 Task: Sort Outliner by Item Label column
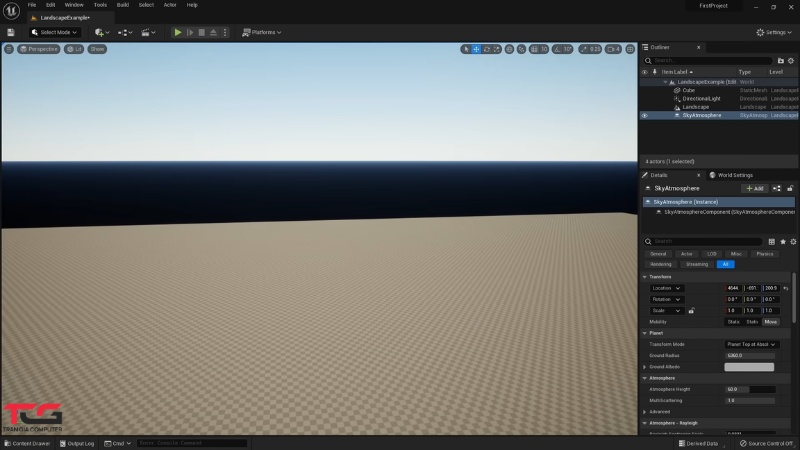(x=677, y=72)
